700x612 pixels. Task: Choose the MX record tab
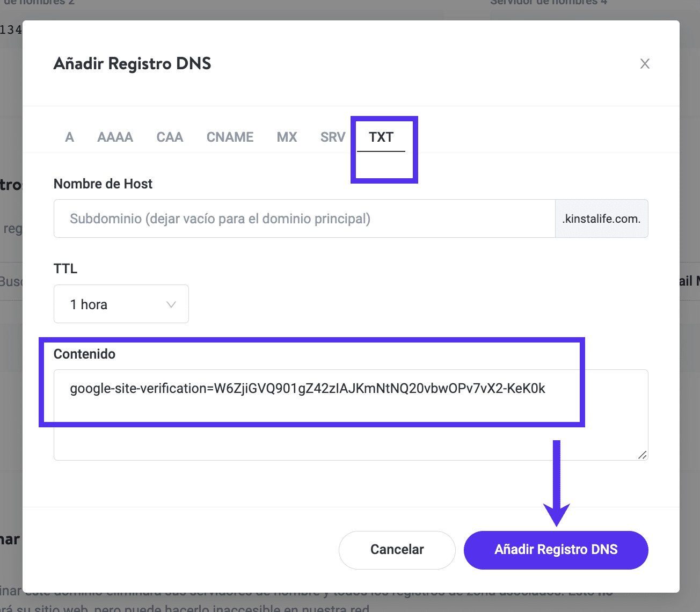[287, 137]
